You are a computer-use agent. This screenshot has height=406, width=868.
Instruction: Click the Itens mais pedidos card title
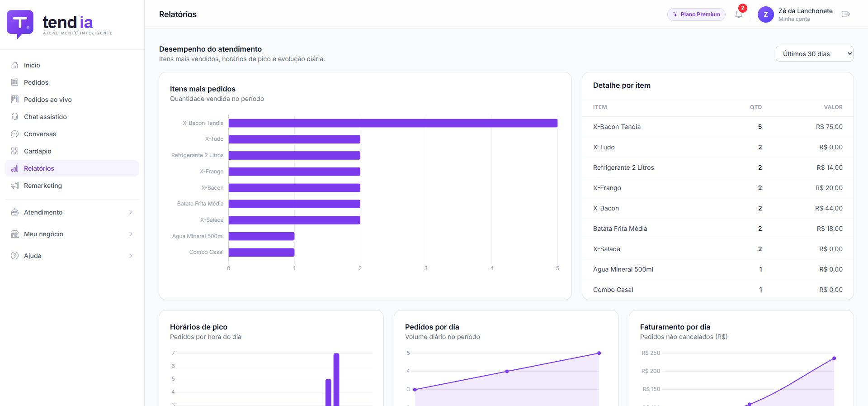203,89
